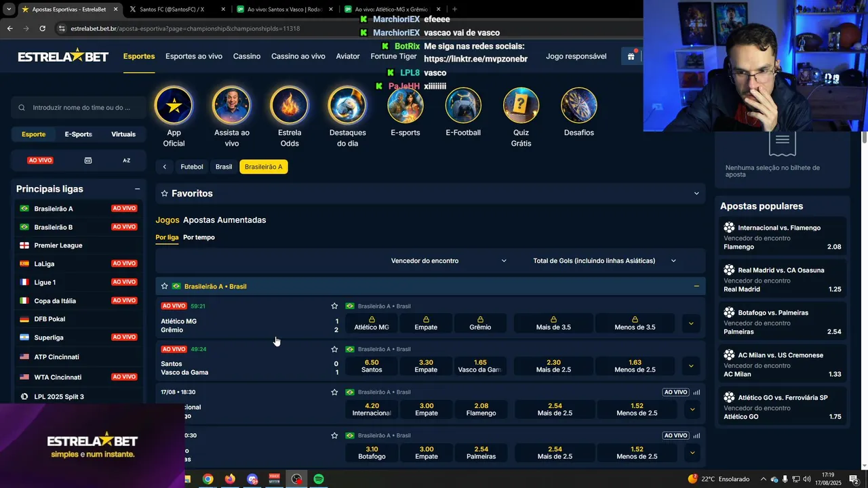868x488 pixels.
Task: Collapse the Brasileirão A • Brasil section
Action: click(696, 286)
